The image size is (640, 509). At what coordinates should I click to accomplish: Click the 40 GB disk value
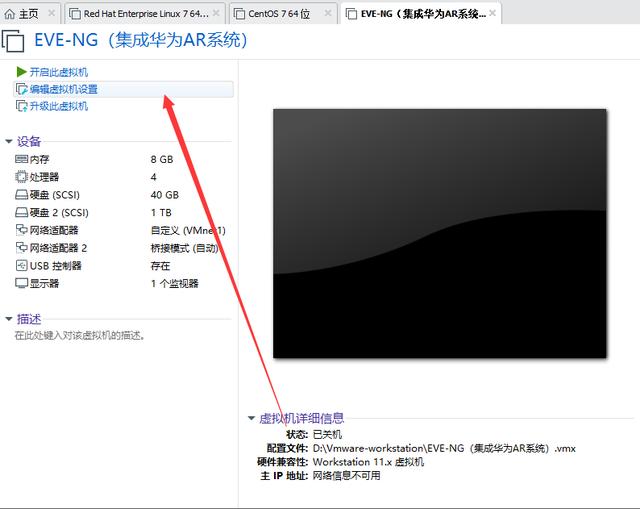click(x=165, y=195)
